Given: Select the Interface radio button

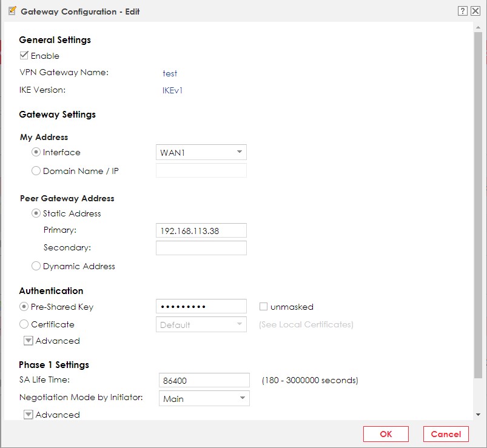Looking at the screenshot, I should (36, 153).
